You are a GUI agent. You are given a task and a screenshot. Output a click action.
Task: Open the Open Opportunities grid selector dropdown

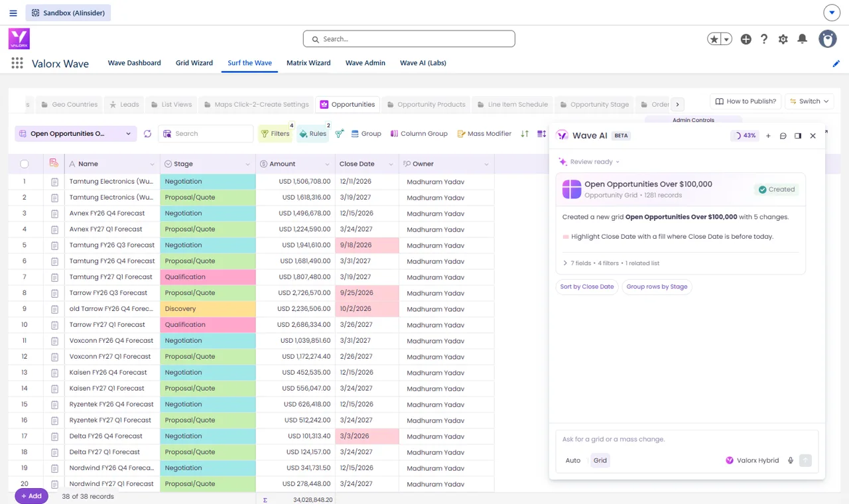pyautogui.click(x=76, y=134)
